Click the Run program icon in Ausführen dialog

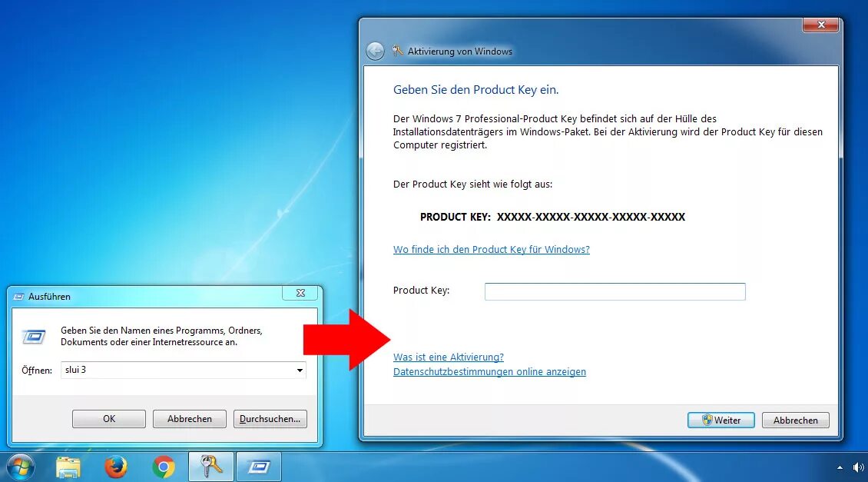[33, 336]
